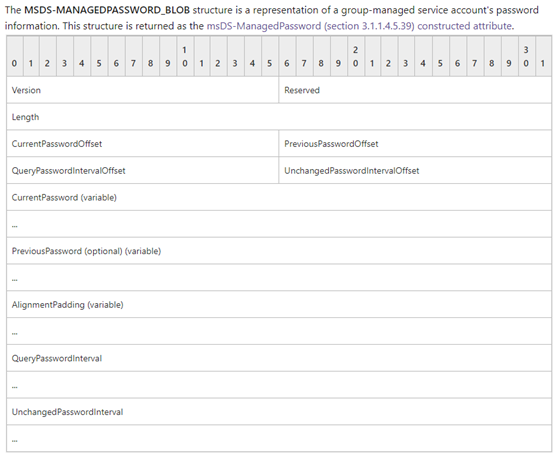Click the PreviousPassword (optional) (variable) row
The height and width of the screenshot is (459, 559).
pyautogui.click(x=279, y=251)
